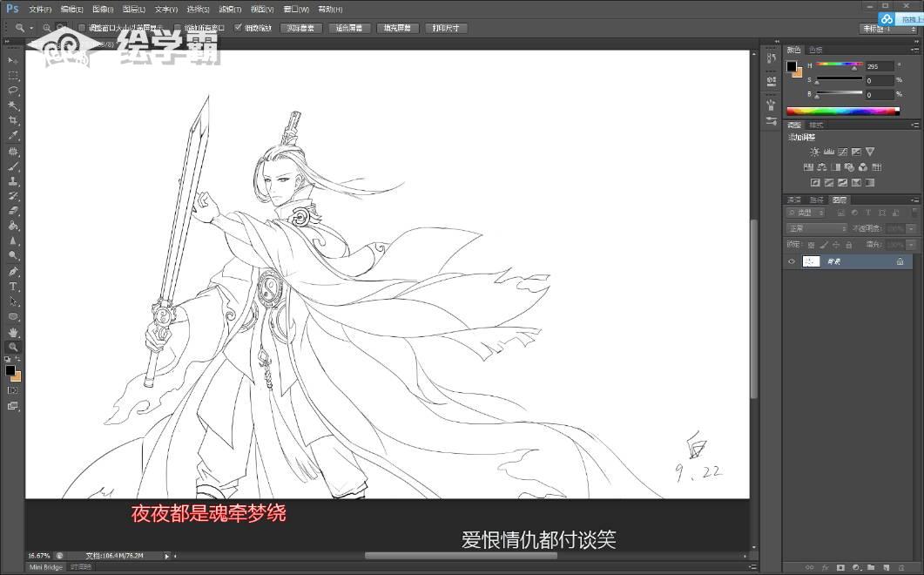The width and height of the screenshot is (924, 575).
Task: Select the Rectangular Marquee tool
Action: (13, 76)
